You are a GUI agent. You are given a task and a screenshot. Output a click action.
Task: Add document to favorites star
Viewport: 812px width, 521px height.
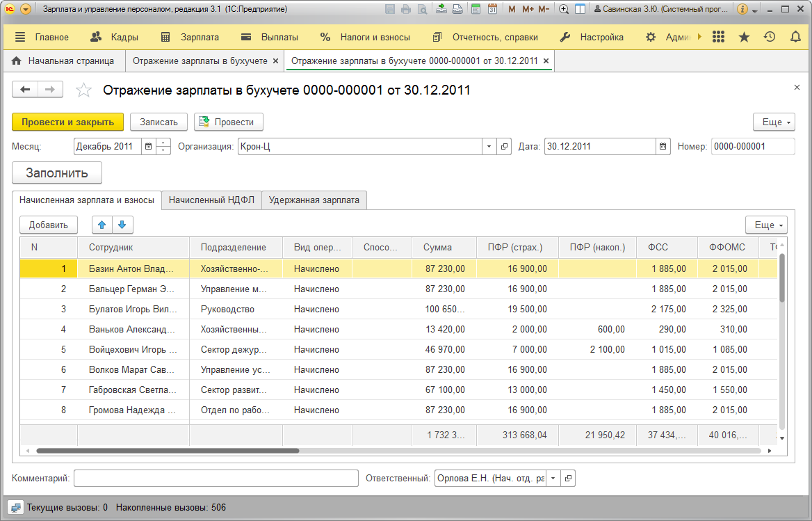click(x=83, y=90)
